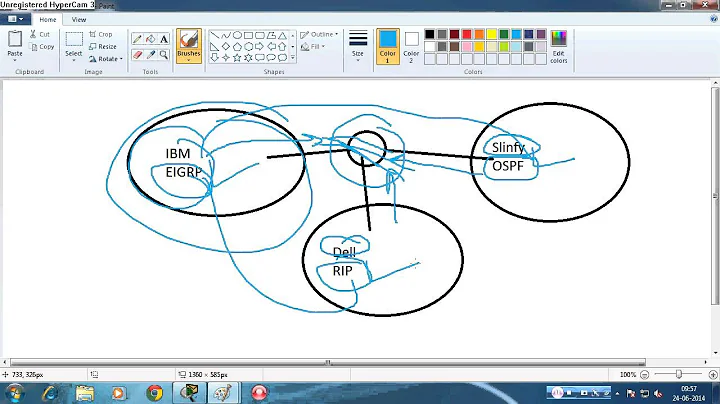Expand the Shapes gallery more arrow

[x=292, y=58]
